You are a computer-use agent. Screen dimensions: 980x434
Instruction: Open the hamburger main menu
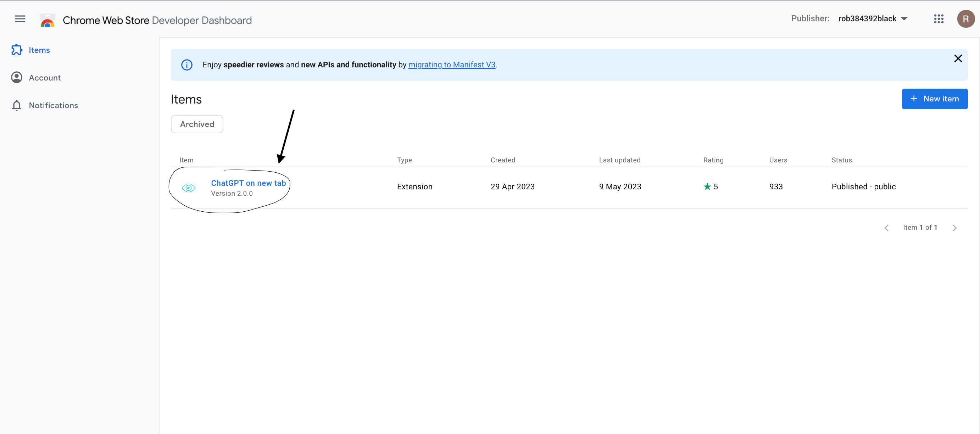click(x=20, y=19)
